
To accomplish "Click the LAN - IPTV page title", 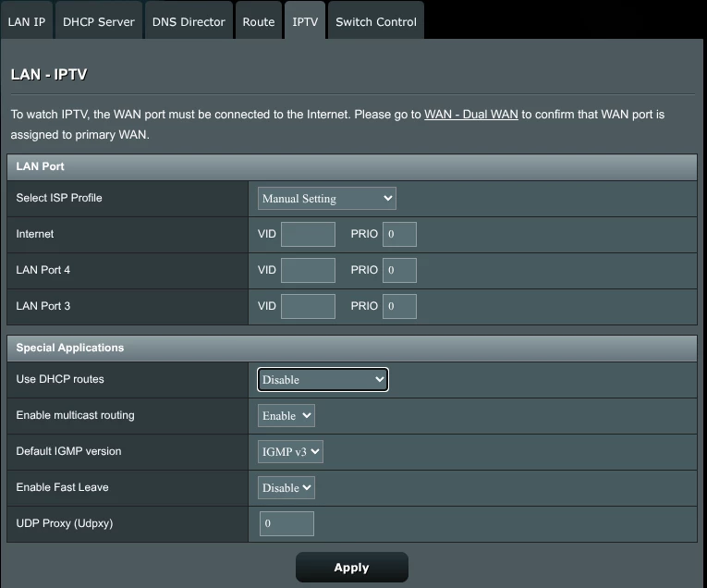I will click(49, 74).
